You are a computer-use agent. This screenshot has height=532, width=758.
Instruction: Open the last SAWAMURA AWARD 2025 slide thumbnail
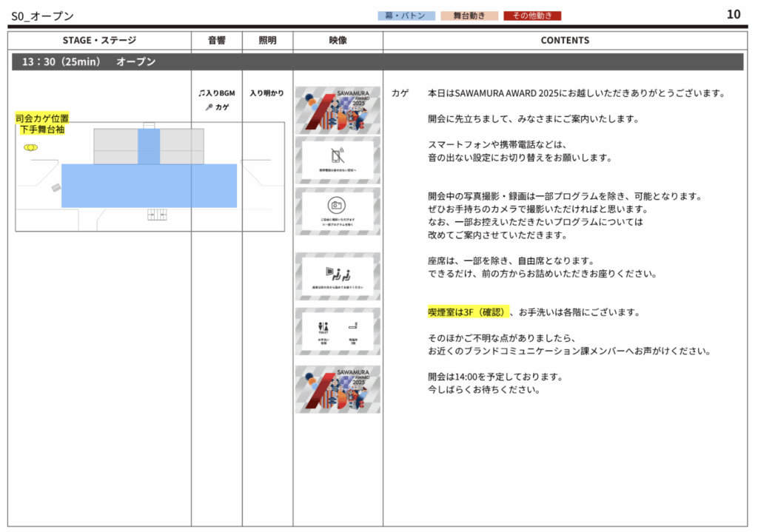point(338,389)
